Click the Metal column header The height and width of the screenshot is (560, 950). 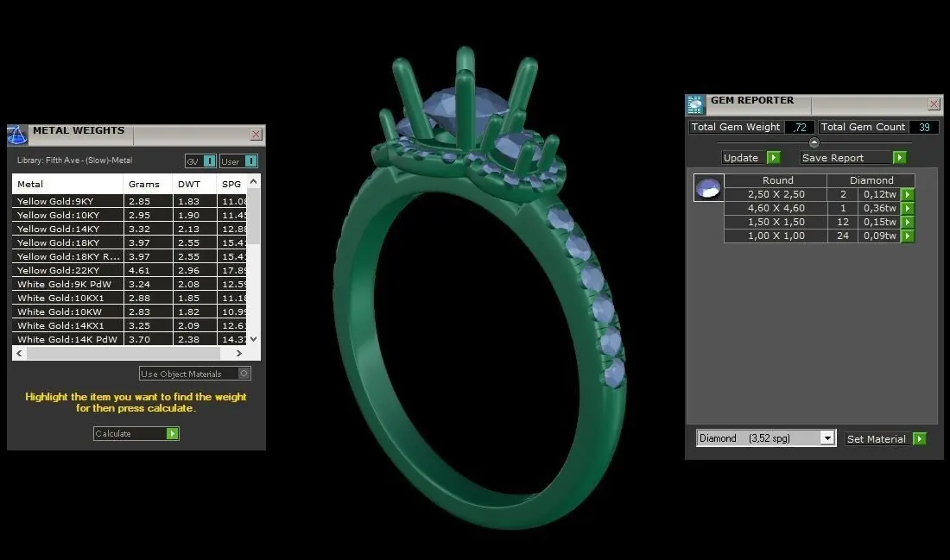click(68, 184)
